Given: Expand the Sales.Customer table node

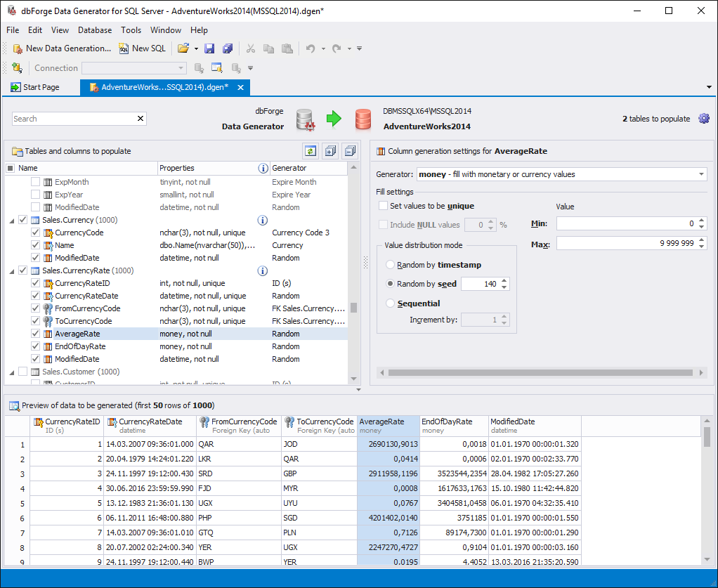Looking at the screenshot, I should tap(12, 372).
